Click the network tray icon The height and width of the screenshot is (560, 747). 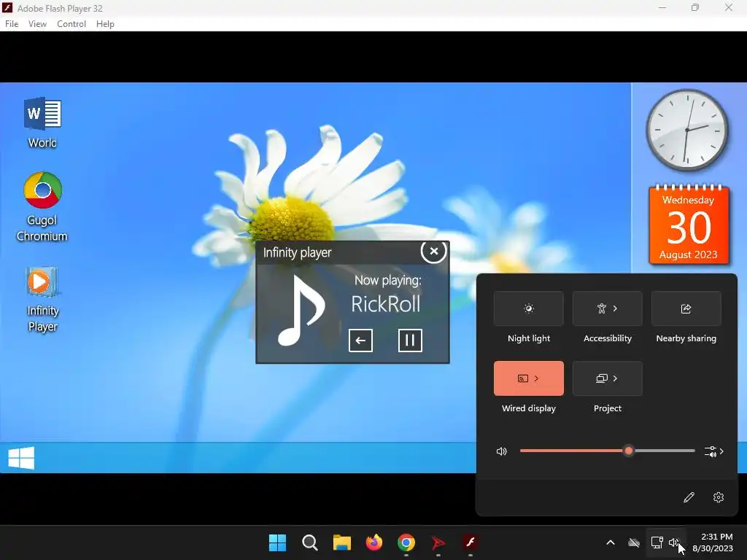[x=657, y=542]
